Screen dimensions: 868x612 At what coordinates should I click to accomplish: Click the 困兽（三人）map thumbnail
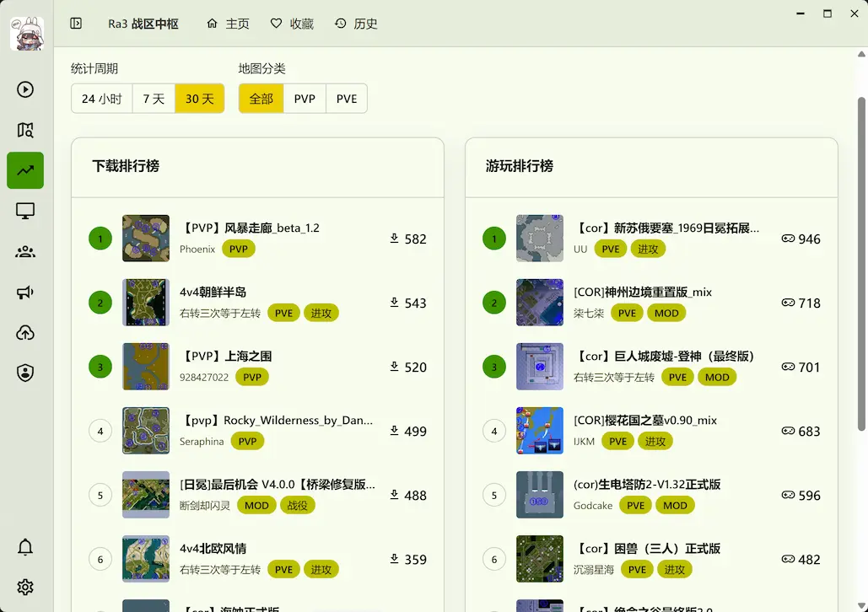coord(540,559)
